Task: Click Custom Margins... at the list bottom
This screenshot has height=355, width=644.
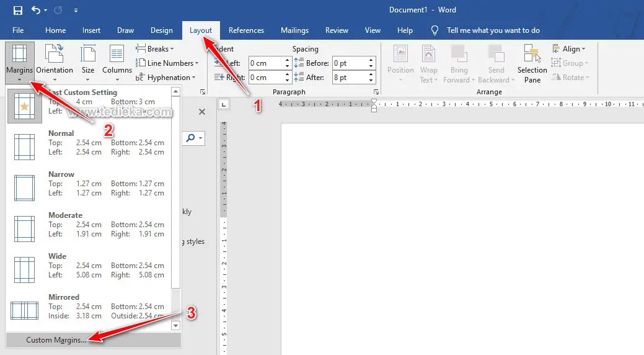Action: [x=94, y=339]
